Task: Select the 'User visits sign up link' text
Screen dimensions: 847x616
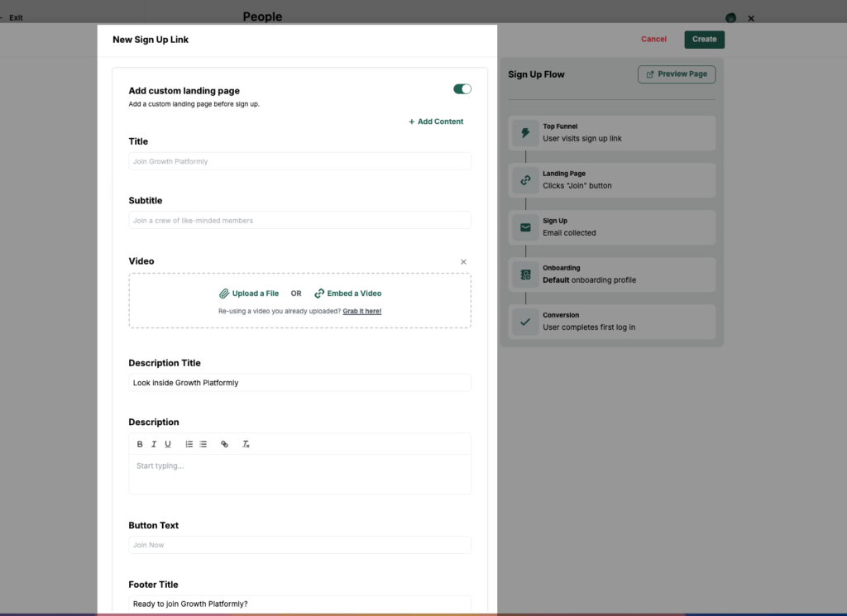Action: point(582,139)
